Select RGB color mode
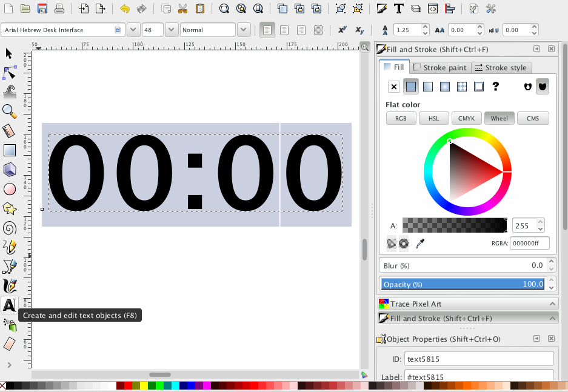568x392 pixels. [x=401, y=118]
